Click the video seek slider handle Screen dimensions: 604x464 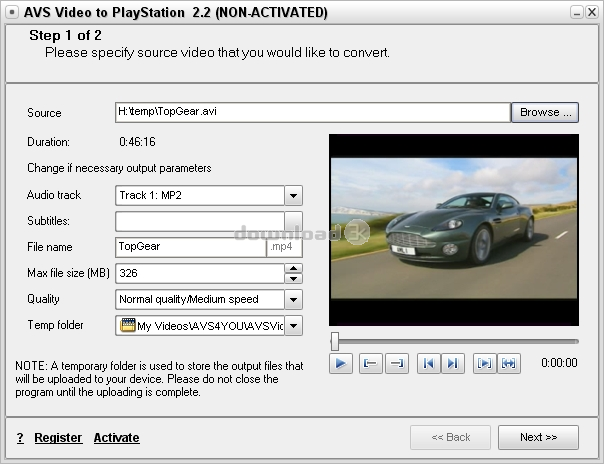click(335, 341)
